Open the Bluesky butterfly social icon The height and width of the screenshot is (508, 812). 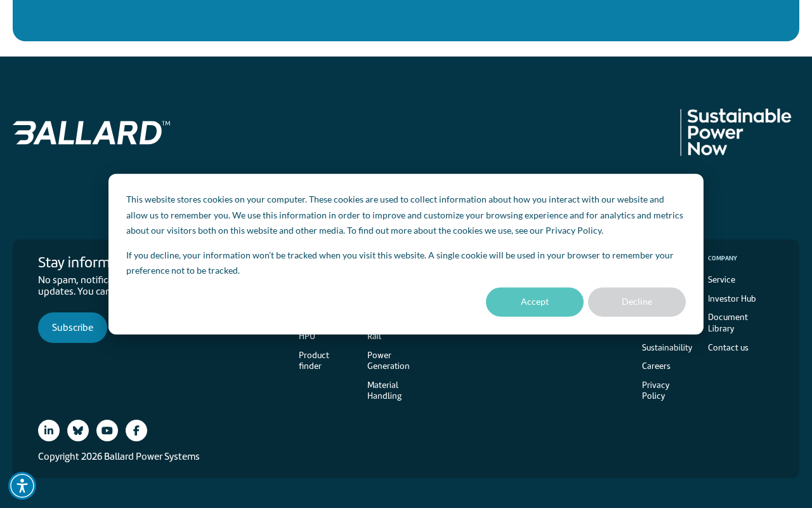click(x=78, y=431)
